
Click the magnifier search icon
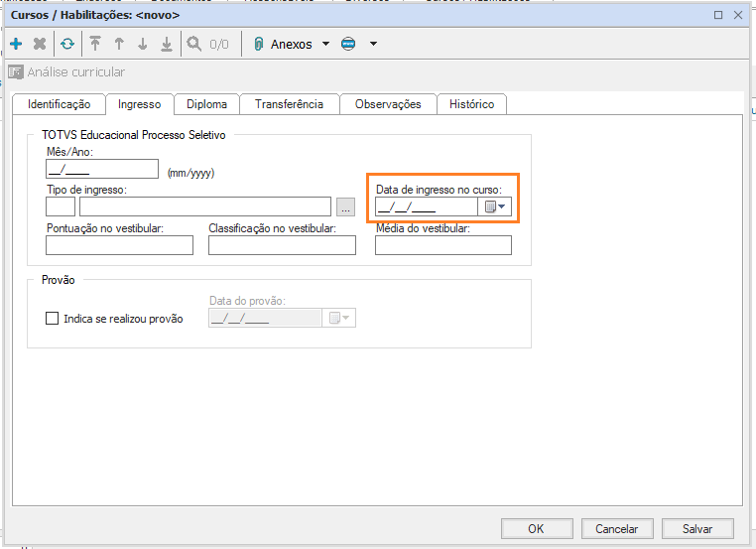[194, 44]
